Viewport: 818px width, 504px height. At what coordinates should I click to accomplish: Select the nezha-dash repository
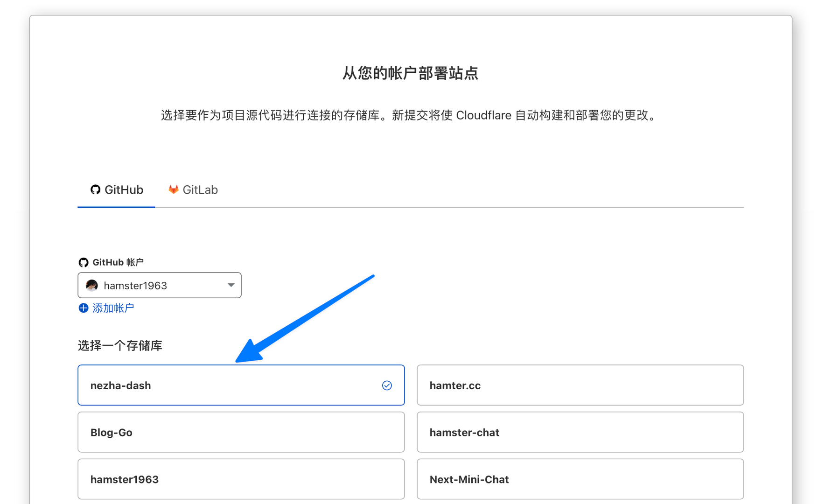[241, 385]
